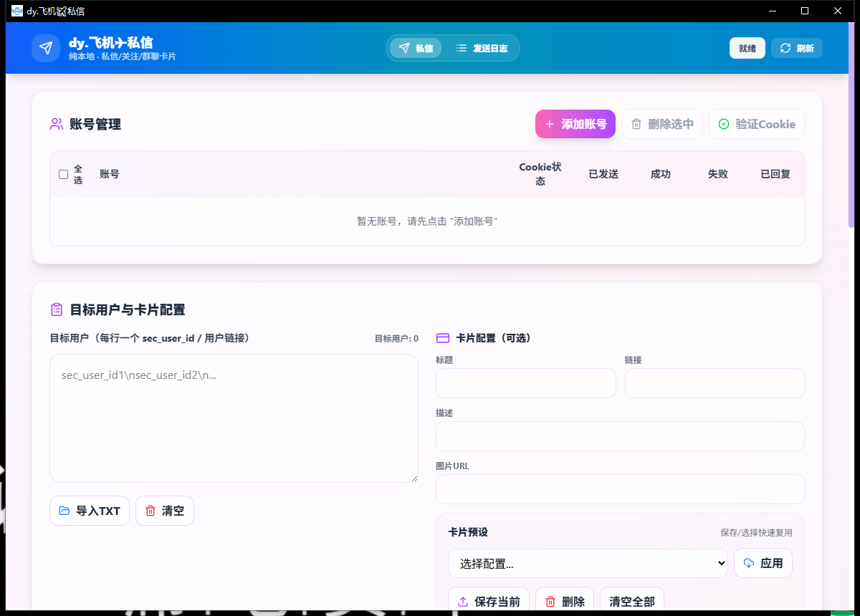The height and width of the screenshot is (616, 860).
Task: Open the 发送日志 tab
Action: [x=482, y=48]
